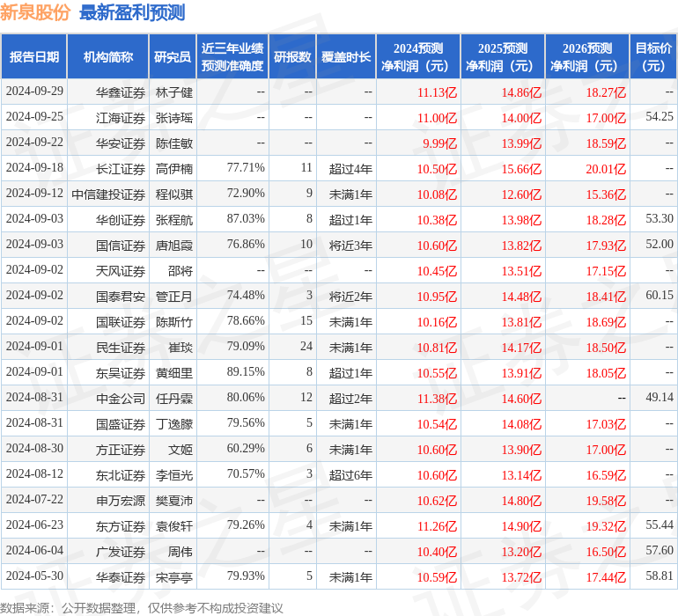Click accuracy value 77.71%
Screen dimensions: 678x616
(x=246, y=167)
